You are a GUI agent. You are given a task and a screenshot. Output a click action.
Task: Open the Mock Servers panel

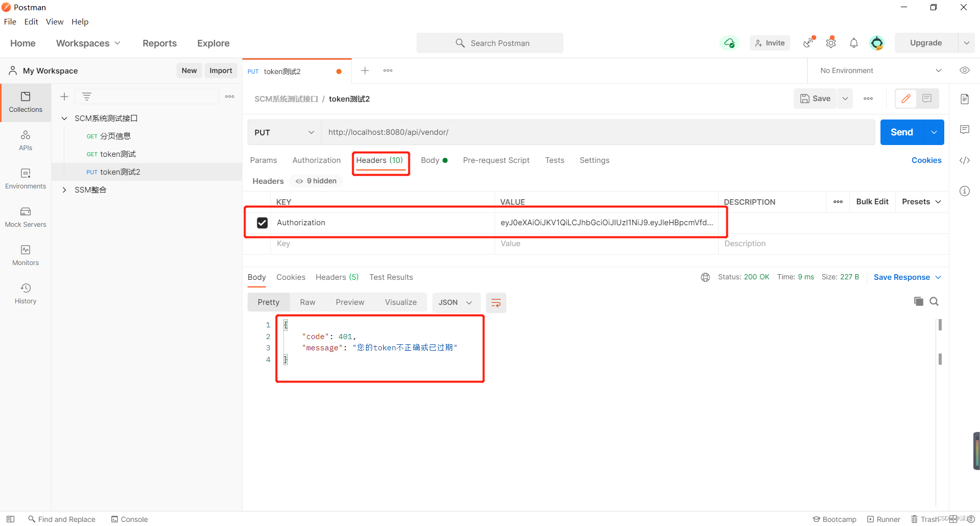26,217
